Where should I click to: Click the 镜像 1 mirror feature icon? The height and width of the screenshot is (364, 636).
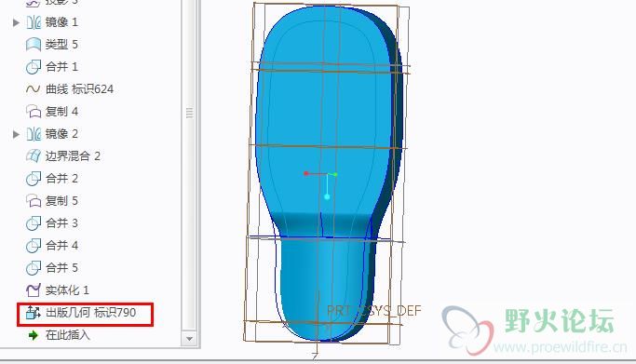click(x=34, y=22)
